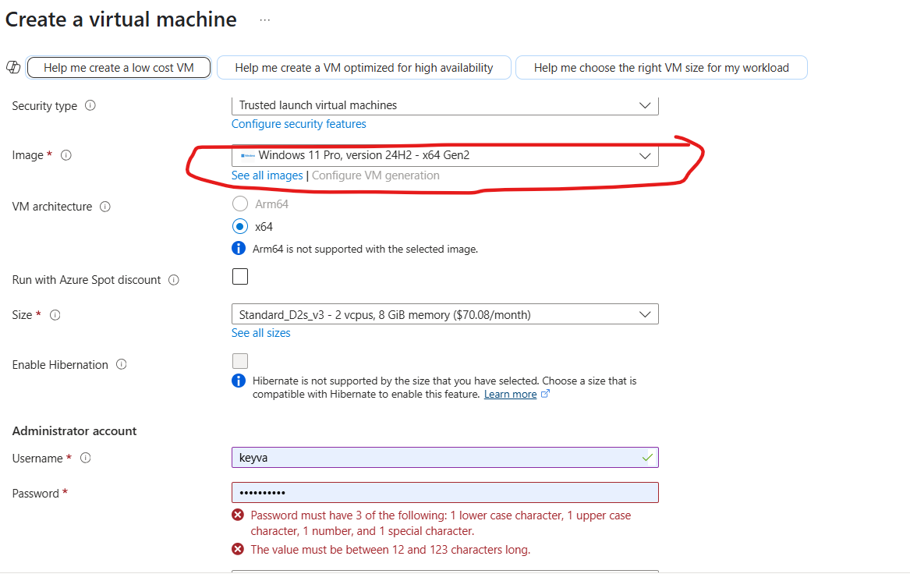
Task: Select the Arm64 architecture radio button
Action: (x=240, y=204)
